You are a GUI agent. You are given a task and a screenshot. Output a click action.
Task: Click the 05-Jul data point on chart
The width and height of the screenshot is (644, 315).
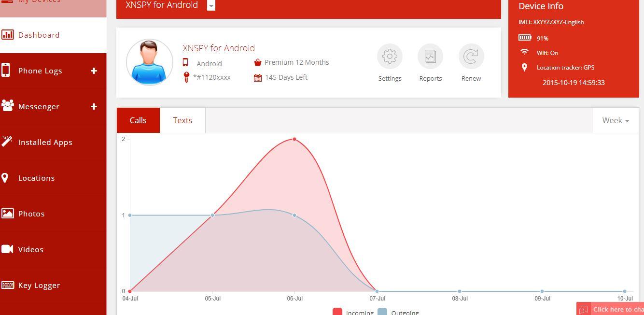212,215
